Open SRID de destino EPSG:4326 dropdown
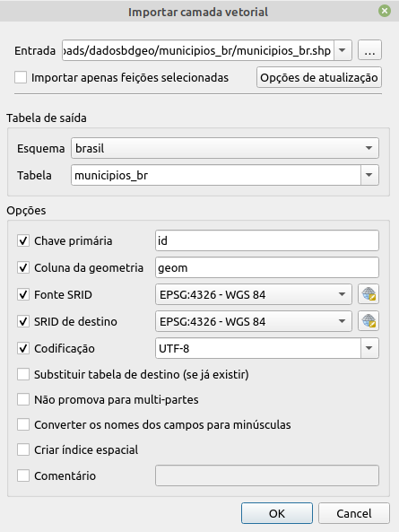Screen dimensions: 399x532 [254, 321]
